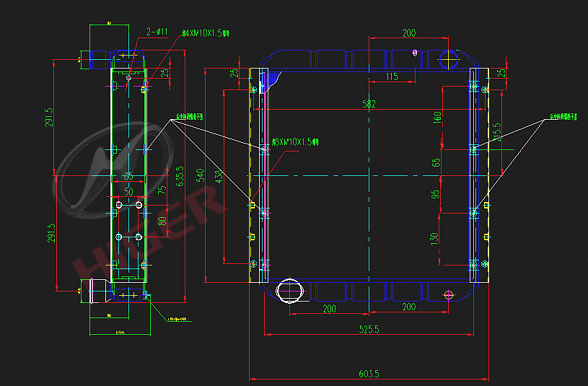Select the 75 dimension in side view
The image size is (588, 386).
(x=162, y=190)
